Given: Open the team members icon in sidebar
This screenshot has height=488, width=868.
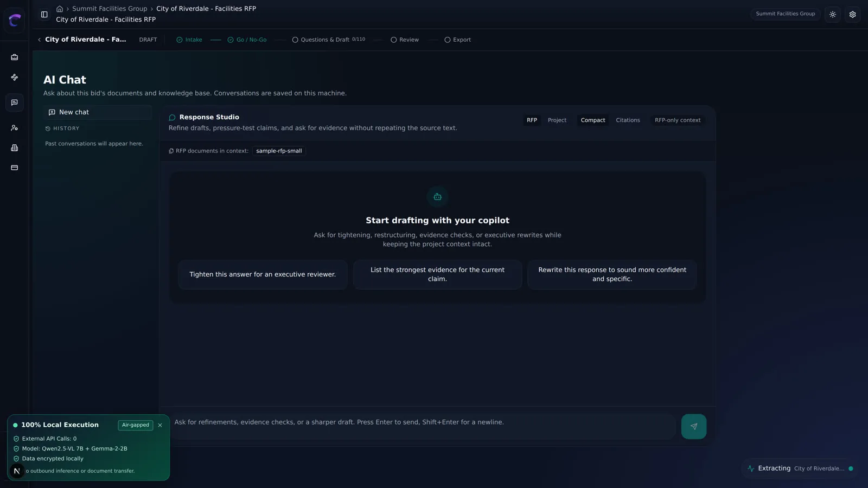Looking at the screenshot, I should click(15, 128).
